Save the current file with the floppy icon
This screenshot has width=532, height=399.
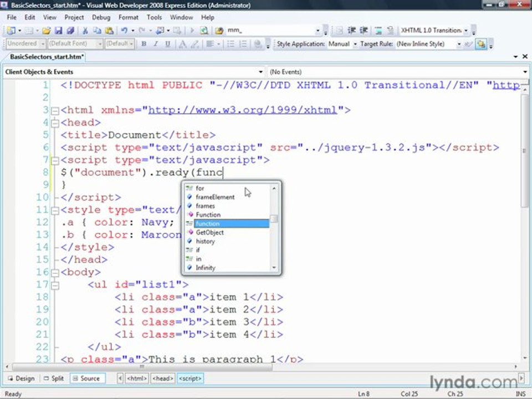[58, 30]
